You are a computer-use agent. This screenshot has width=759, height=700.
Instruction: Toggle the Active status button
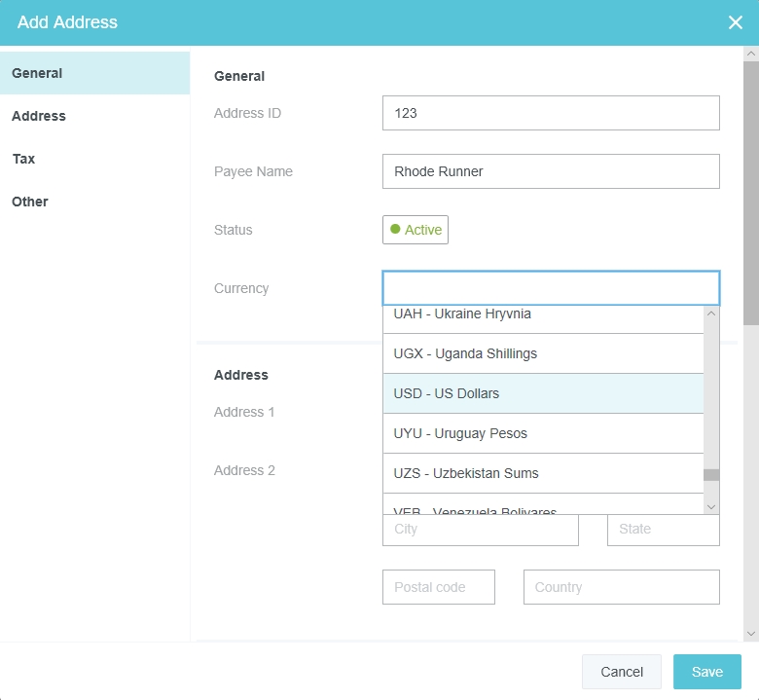(416, 230)
